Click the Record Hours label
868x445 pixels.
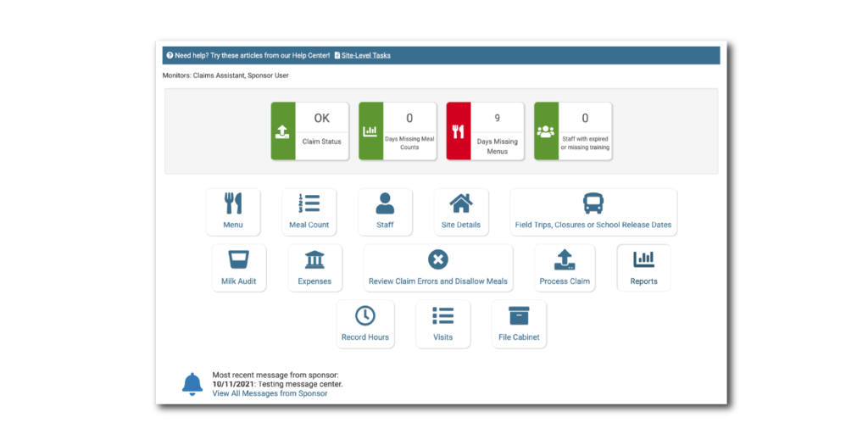(365, 337)
